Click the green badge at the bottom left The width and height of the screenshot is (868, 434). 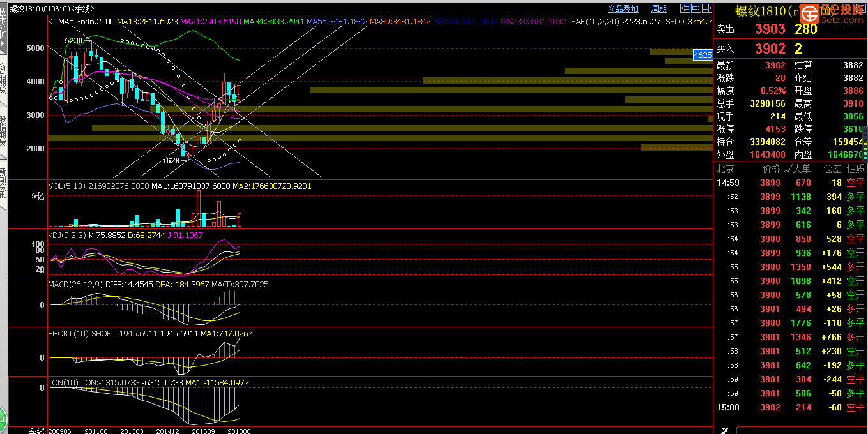[3, 419]
